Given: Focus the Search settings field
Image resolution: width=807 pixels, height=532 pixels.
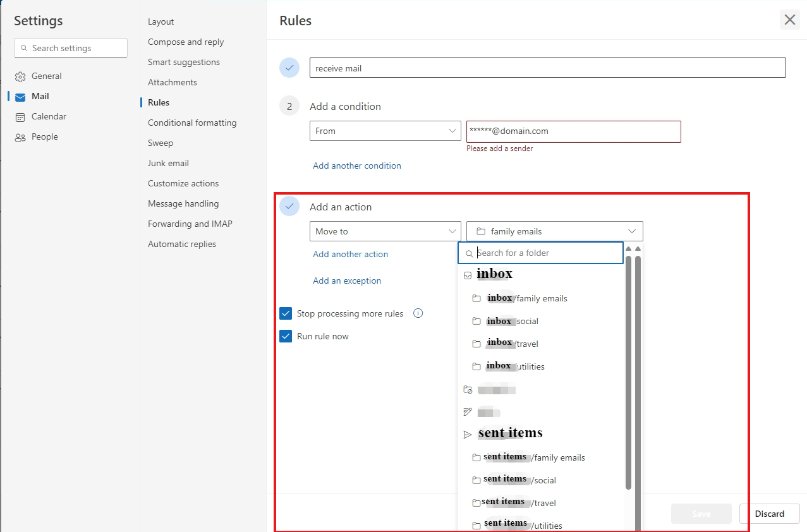Looking at the screenshot, I should (x=71, y=48).
